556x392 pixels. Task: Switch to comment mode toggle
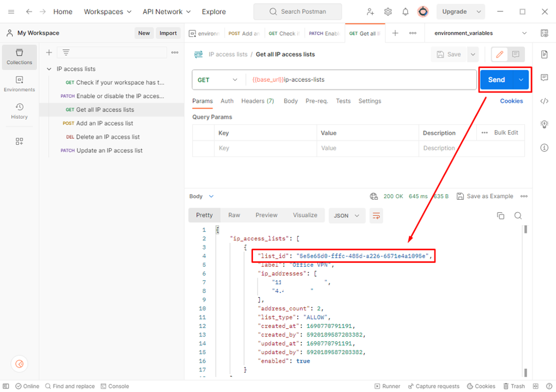coord(516,54)
